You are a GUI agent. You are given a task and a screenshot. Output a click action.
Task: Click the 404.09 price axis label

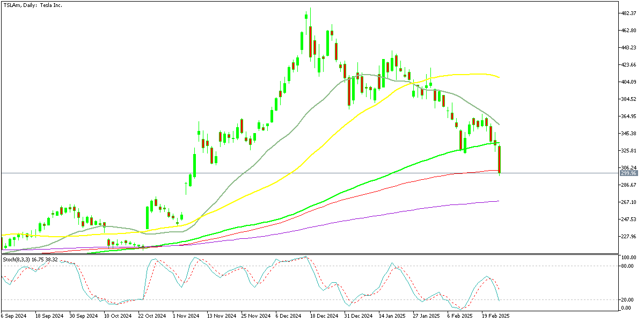point(628,82)
